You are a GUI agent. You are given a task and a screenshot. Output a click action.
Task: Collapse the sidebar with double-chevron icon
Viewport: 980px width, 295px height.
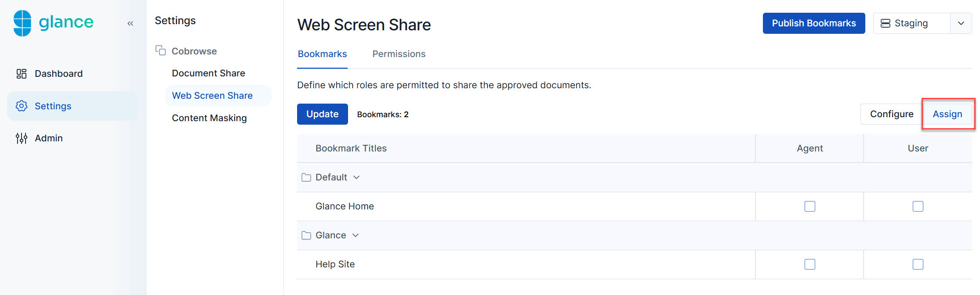pos(130,24)
